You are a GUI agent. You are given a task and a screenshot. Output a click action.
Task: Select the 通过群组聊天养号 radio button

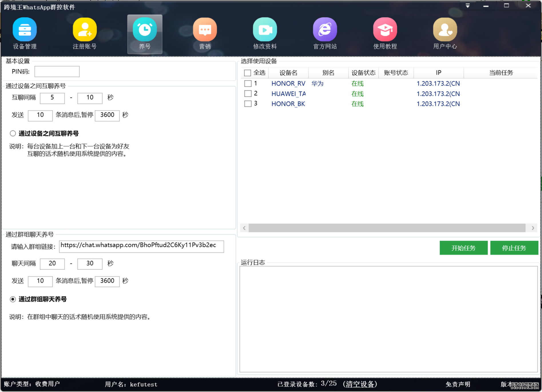tap(13, 299)
